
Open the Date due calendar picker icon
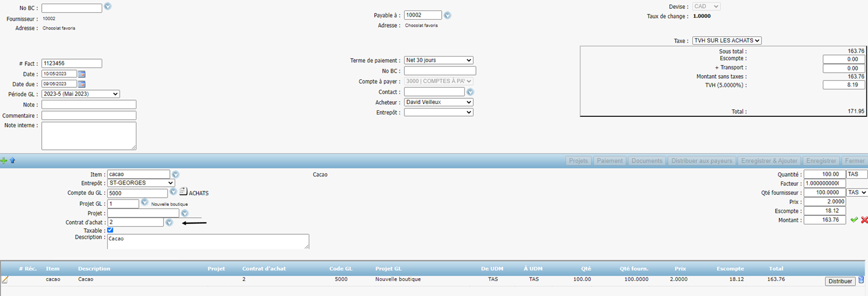[82, 84]
